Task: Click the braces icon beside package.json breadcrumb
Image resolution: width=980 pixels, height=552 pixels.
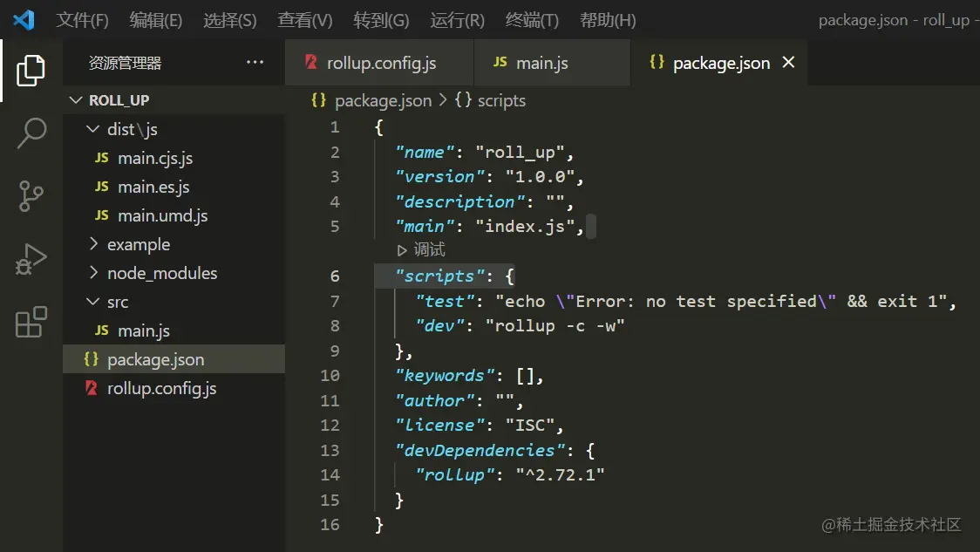Action: click(x=319, y=100)
